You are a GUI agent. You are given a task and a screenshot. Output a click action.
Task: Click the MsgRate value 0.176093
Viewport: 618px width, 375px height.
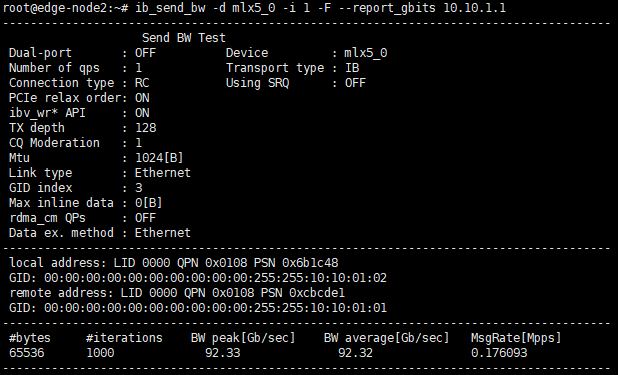[x=499, y=353]
